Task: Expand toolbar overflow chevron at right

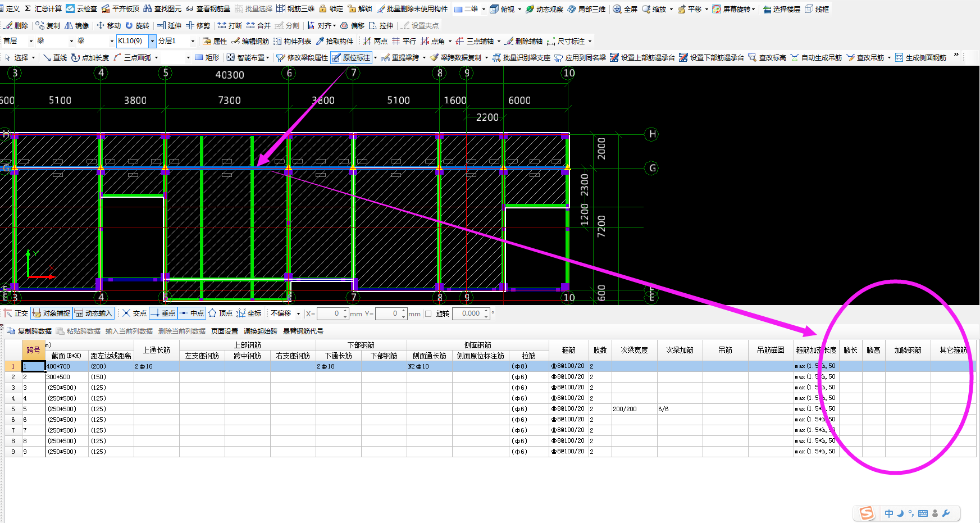Action: click(956, 55)
